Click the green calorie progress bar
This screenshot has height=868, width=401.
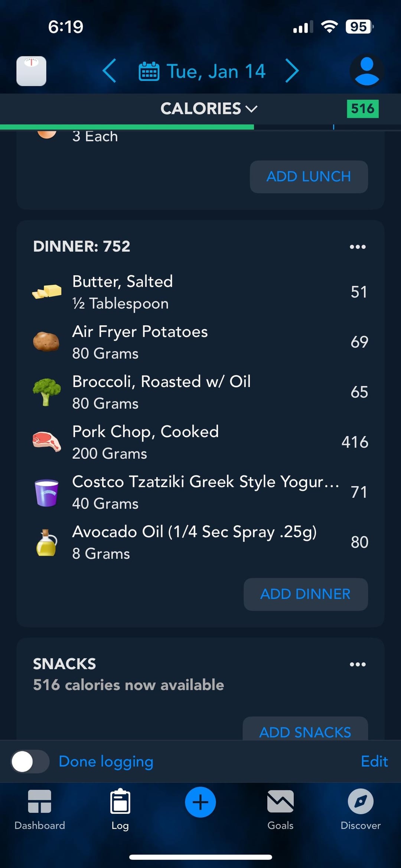[x=127, y=127]
